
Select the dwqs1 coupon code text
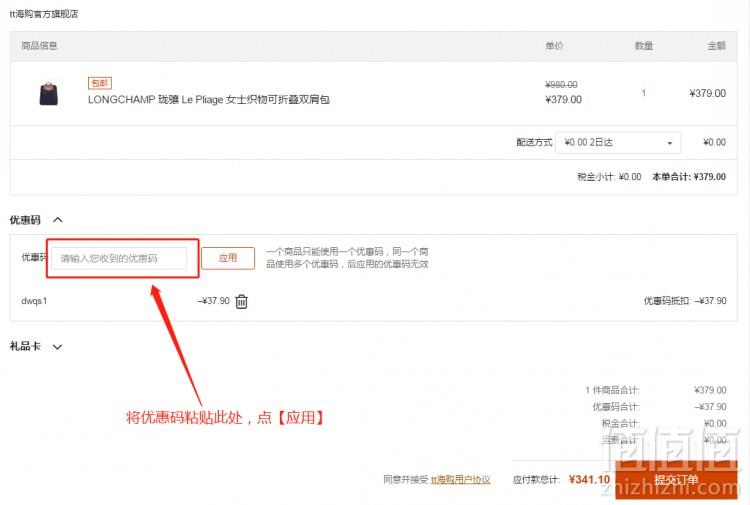point(34,301)
